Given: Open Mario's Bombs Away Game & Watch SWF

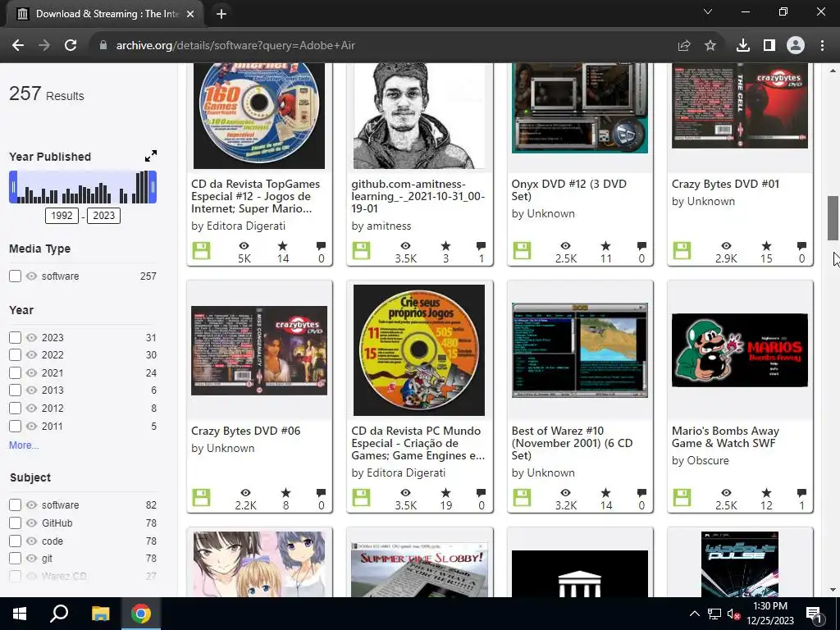Looking at the screenshot, I should (x=725, y=436).
